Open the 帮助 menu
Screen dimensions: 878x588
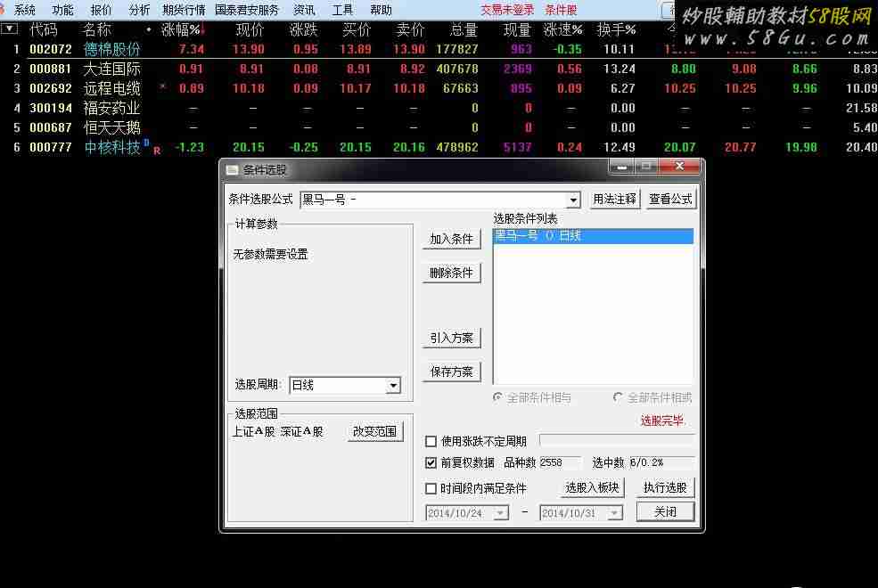click(x=381, y=10)
